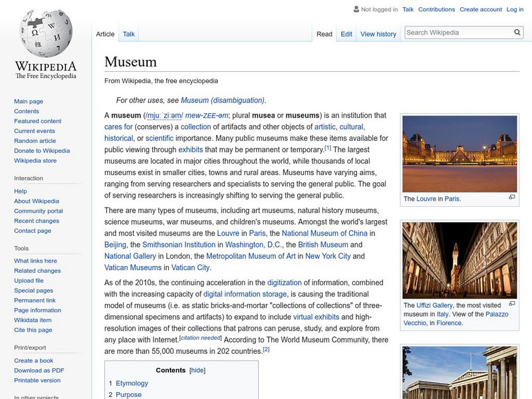Click the Wikipedia globe logo
Screen dimensions: 532x399
point(46,33)
